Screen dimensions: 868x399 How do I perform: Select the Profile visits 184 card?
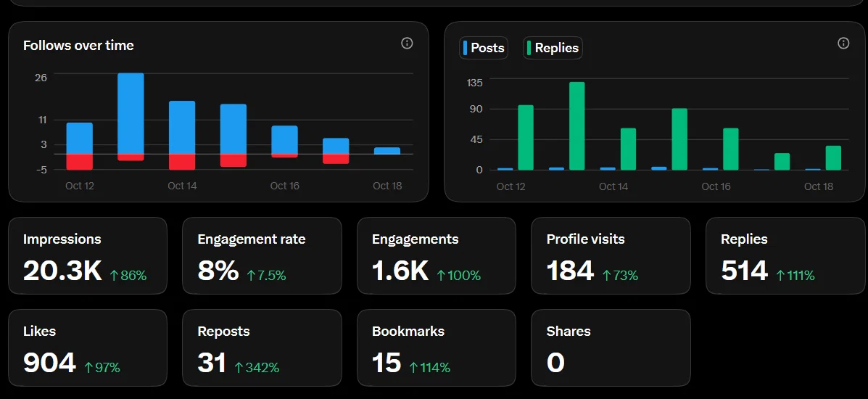click(x=611, y=255)
